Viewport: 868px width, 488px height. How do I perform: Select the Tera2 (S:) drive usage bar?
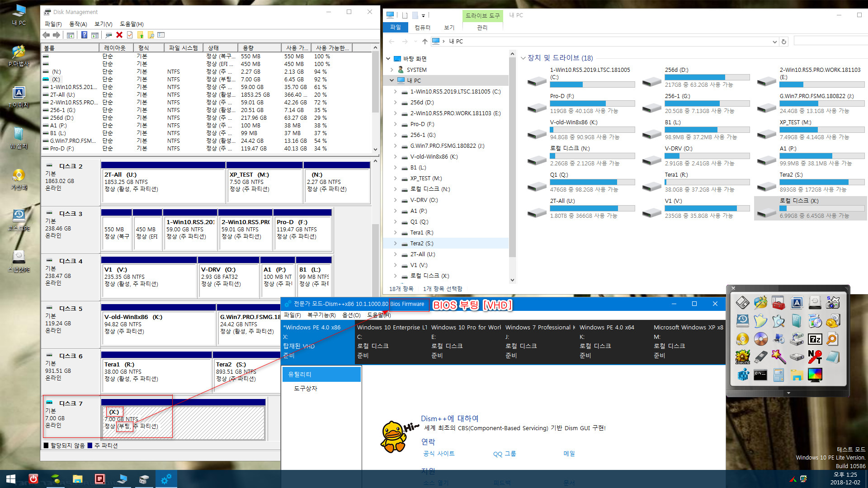click(821, 182)
